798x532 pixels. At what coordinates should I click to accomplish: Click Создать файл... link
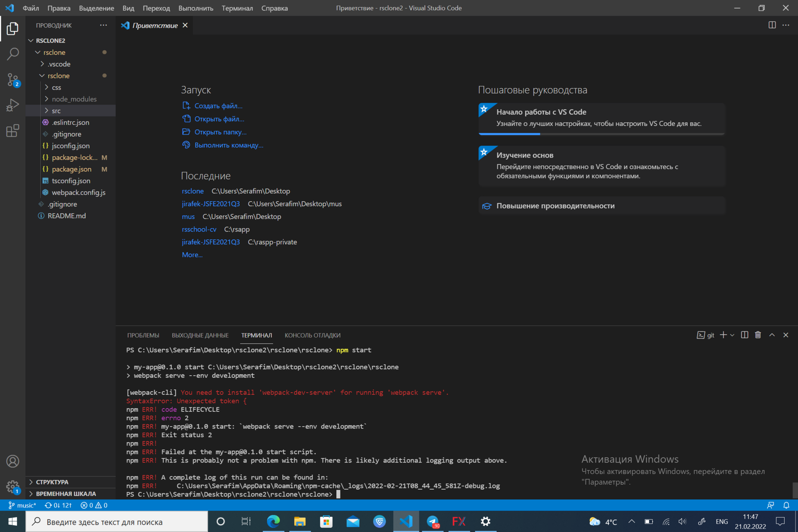click(218, 106)
